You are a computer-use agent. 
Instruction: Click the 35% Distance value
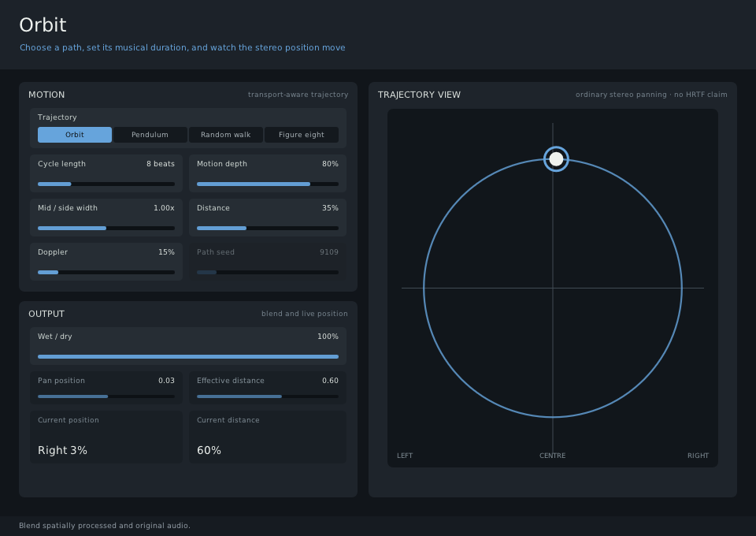point(330,208)
